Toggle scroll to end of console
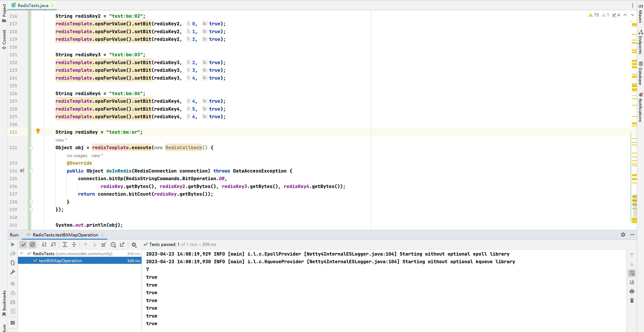The width and height of the screenshot is (644, 332). 632,282
